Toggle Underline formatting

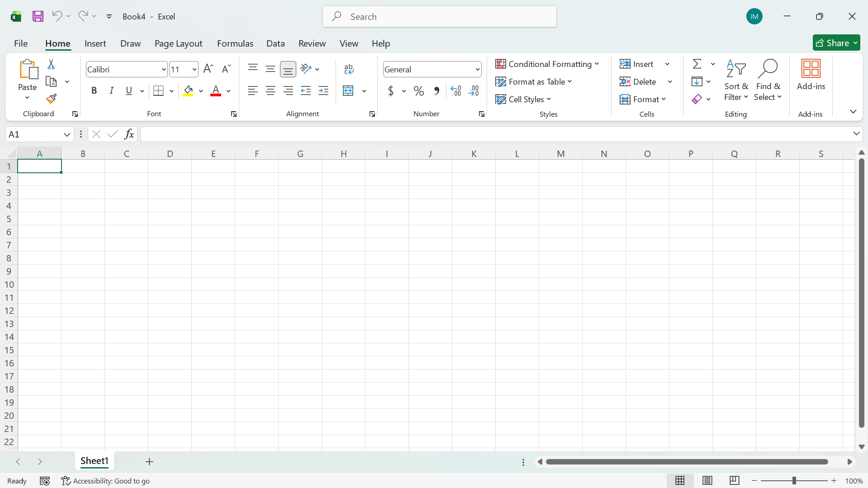coord(129,90)
